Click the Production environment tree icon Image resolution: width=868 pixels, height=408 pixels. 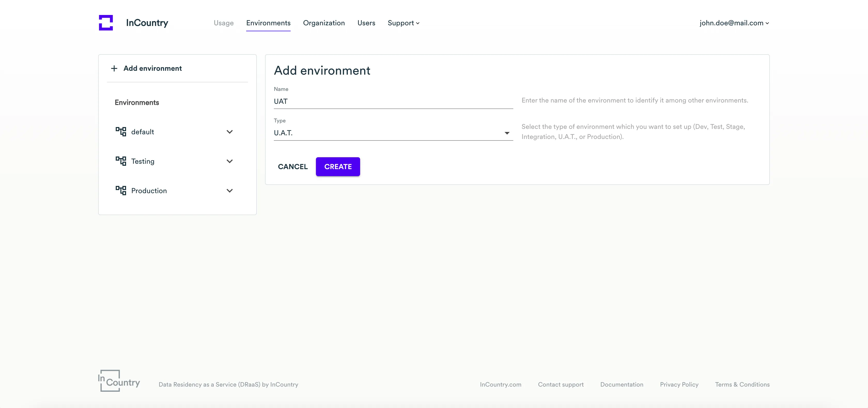point(121,190)
